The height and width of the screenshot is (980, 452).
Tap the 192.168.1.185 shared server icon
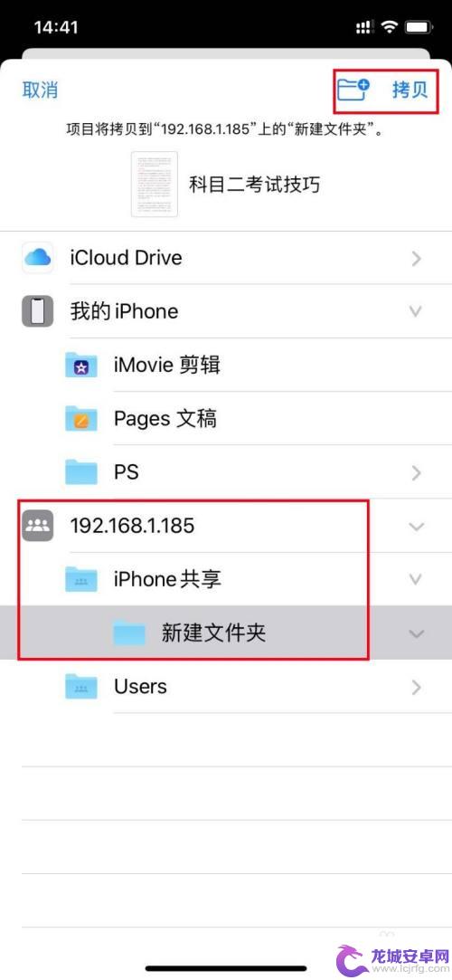click(x=37, y=526)
